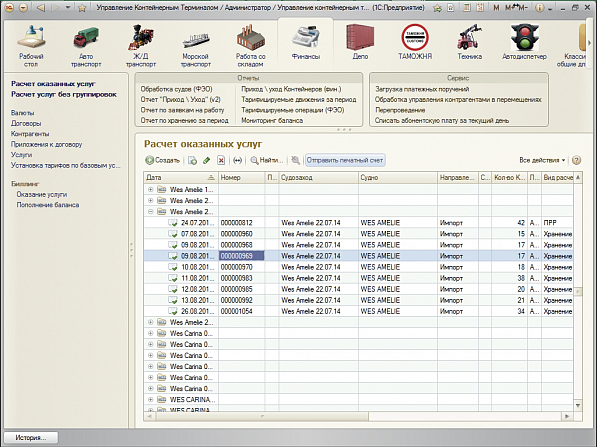Add page to favorites (star with plus)
The width and height of the screenshot is (597, 447).
point(437,8)
